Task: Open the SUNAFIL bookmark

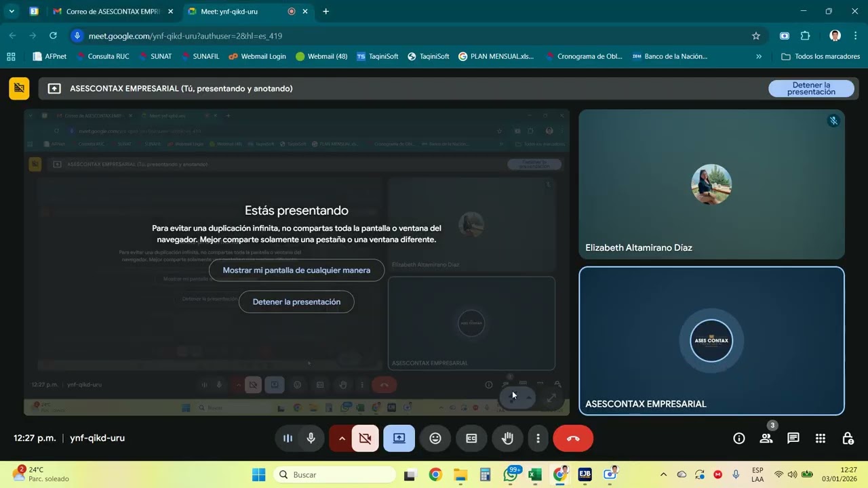Action: tap(200, 56)
